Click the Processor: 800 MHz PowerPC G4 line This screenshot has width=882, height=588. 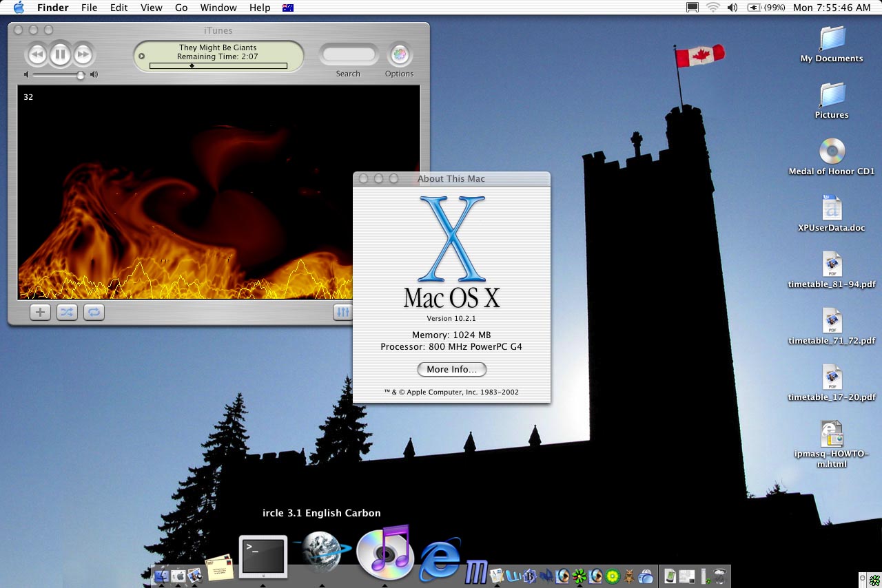click(x=451, y=347)
